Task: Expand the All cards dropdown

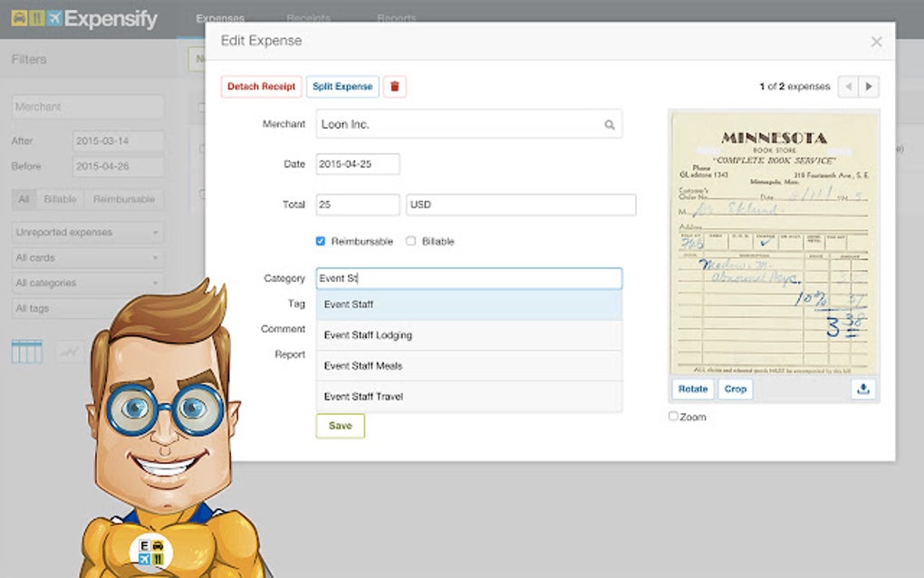Action: (x=87, y=257)
